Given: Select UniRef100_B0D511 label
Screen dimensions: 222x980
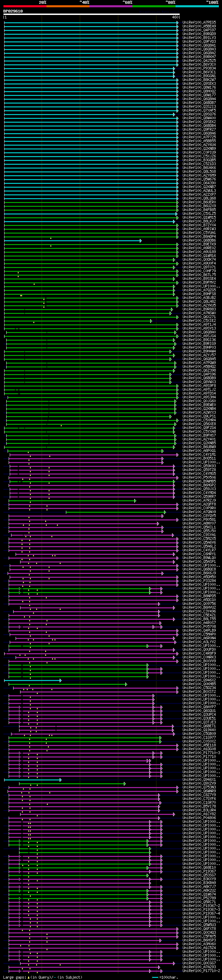Looking at the screenshot, I should 199,459.
